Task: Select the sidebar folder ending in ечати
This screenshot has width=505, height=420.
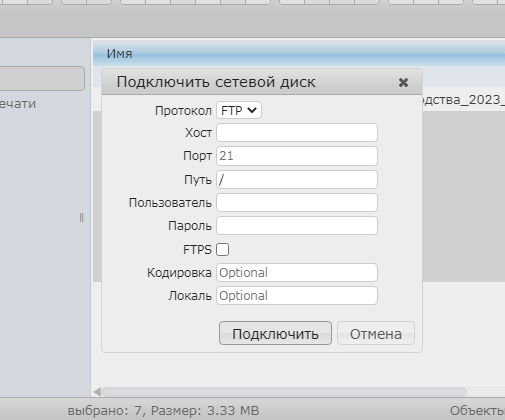Action: pos(18,104)
